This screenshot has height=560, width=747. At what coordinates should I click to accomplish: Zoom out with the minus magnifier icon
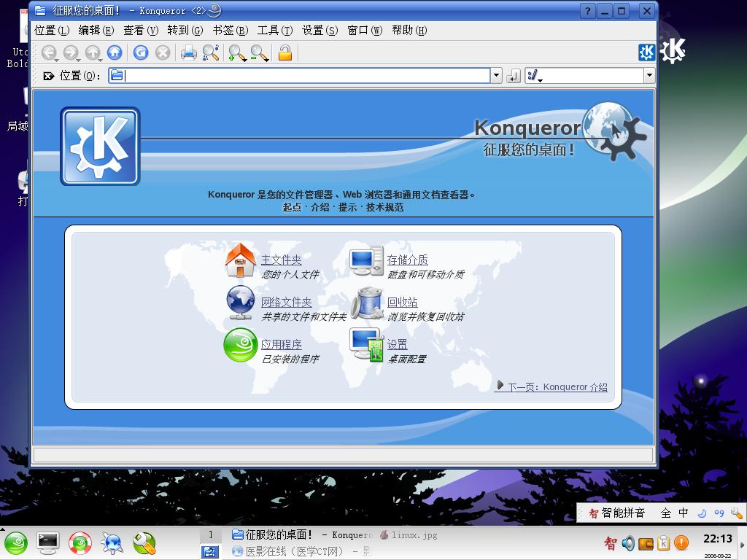pyautogui.click(x=260, y=52)
